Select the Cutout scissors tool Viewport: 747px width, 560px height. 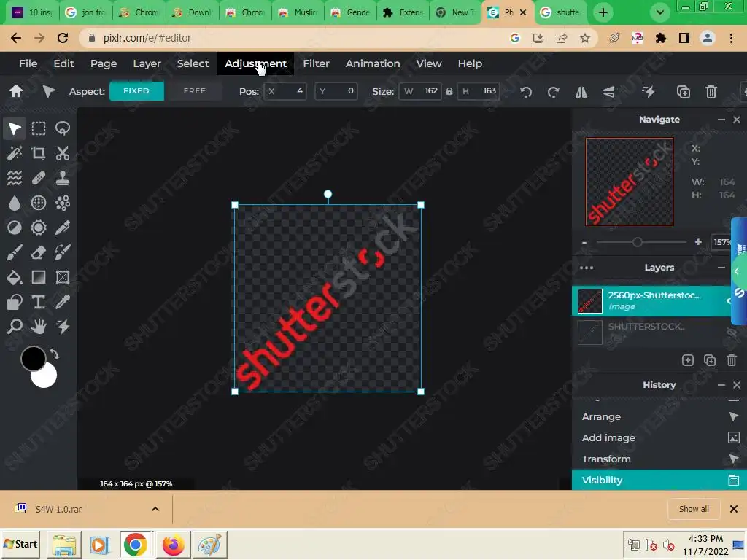click(x=63, y=153)
